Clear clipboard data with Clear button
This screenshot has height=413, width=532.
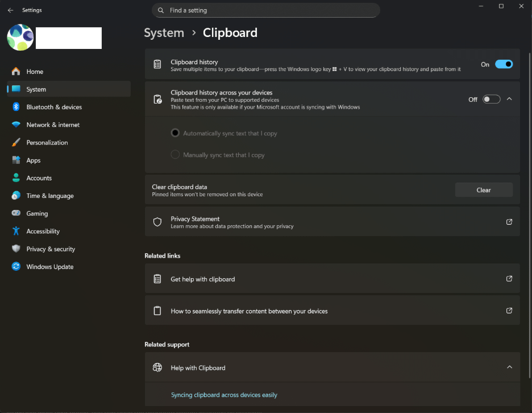(484, 190)
